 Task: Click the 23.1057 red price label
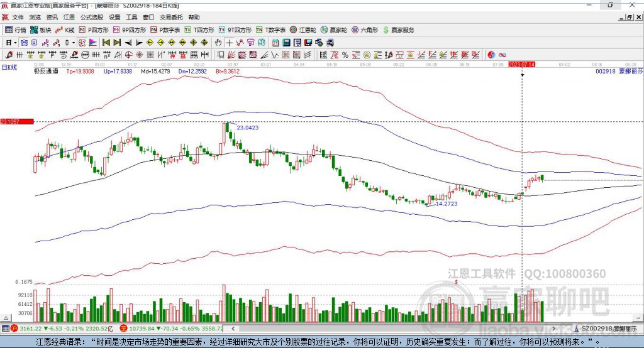point(17,121)
